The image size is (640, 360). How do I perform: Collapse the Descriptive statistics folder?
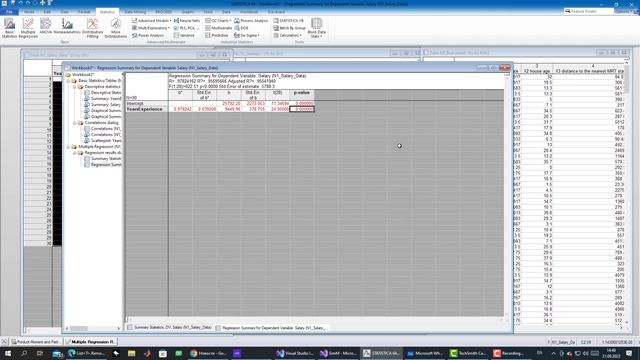(75, 87)
